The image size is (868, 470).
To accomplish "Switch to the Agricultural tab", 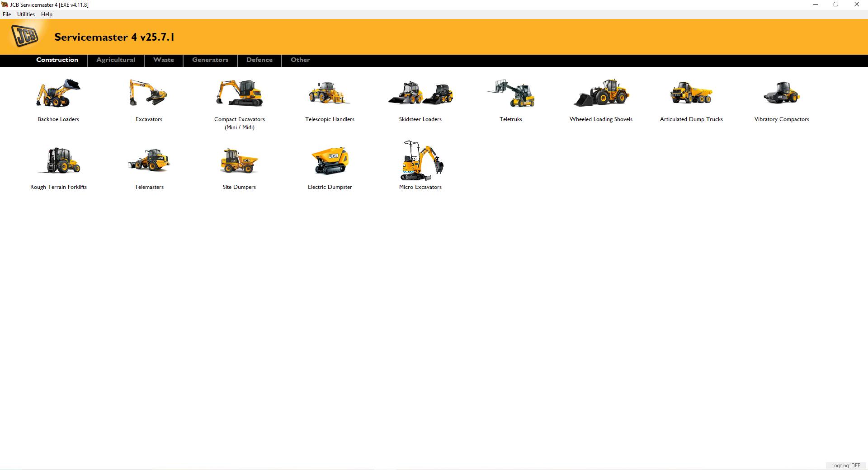I will pos(116,60).
